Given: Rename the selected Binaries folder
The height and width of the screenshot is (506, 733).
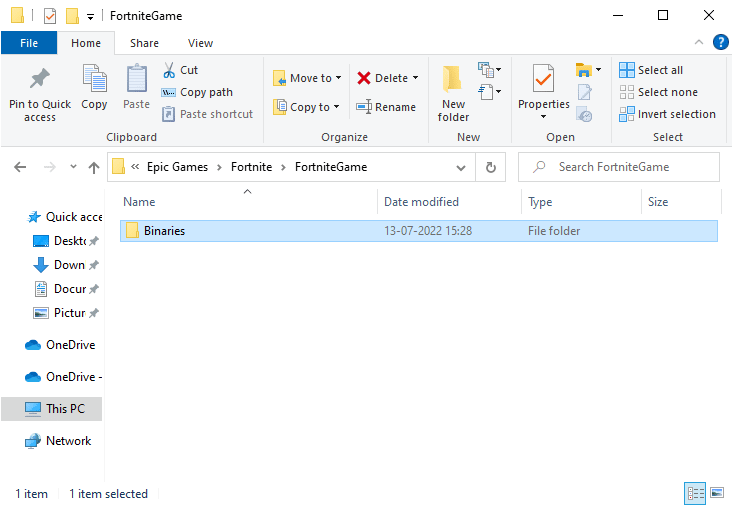Looking at the screenshot, I should point(386,107).
